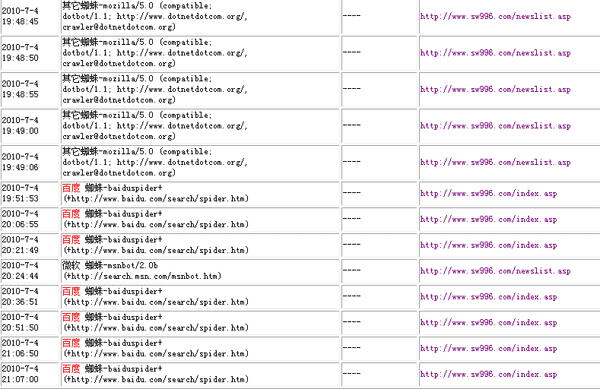Open the index.asp link for 19:51:53
This screenshot has width=600, height=389.
489,194
